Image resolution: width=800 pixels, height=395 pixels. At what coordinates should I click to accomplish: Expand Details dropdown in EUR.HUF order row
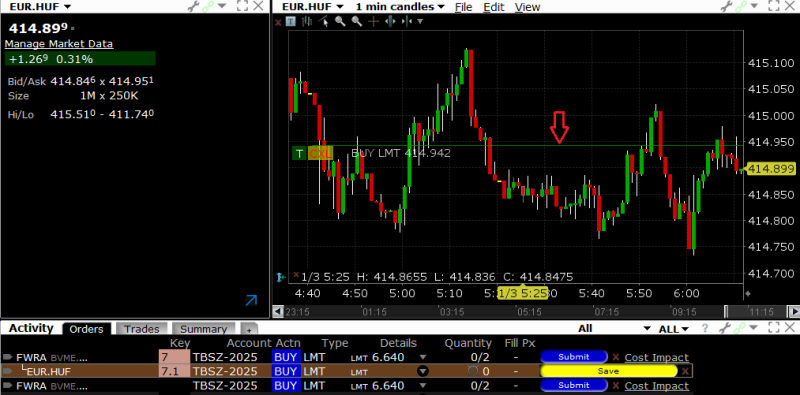(423, 372)
